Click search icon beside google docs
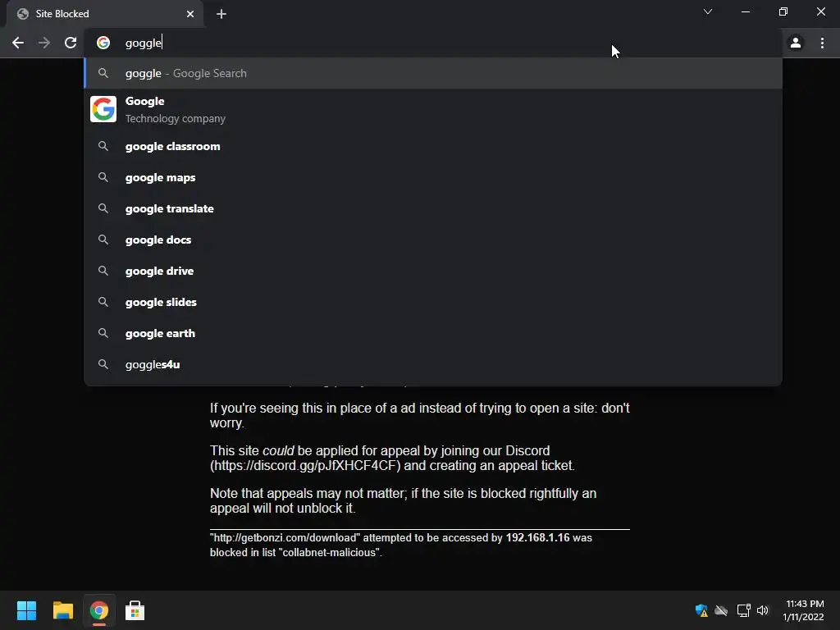 103,240
